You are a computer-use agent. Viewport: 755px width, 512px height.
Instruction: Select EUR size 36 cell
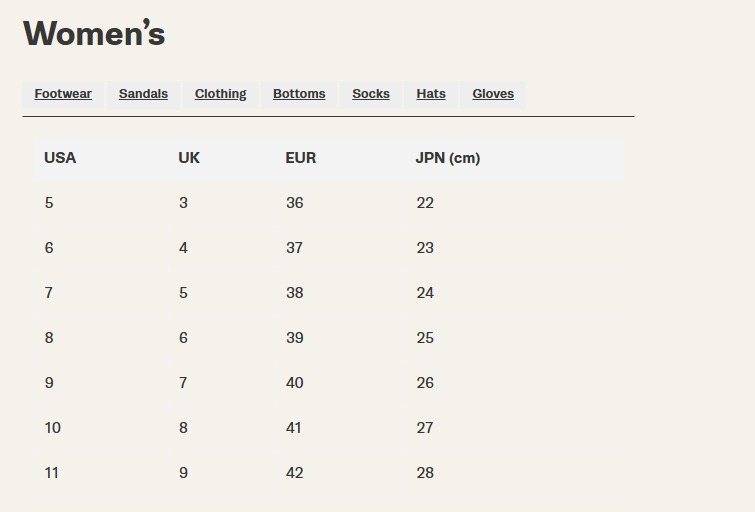pyautogui.click(x=294, y=203)
